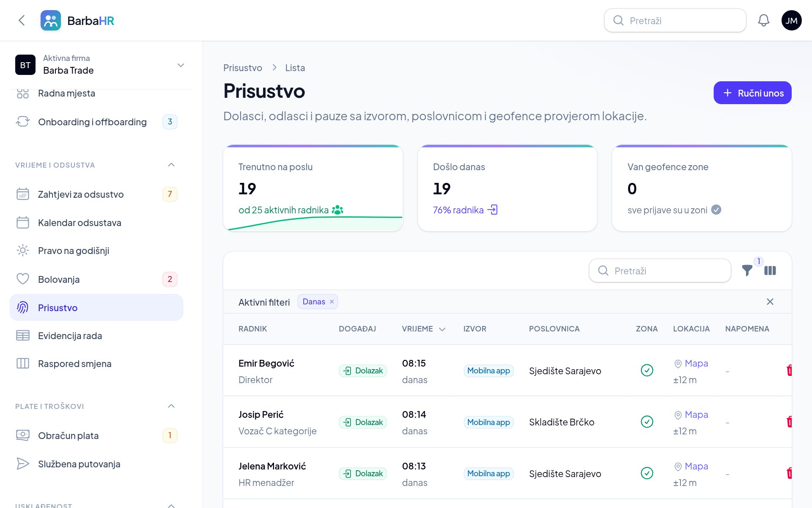Go to Bolovanja page

click(x=96, y=279)
